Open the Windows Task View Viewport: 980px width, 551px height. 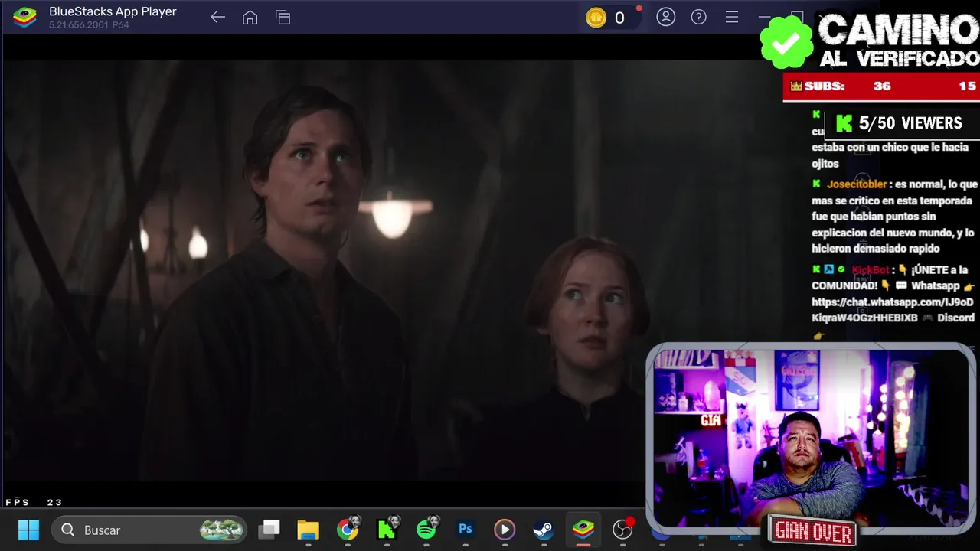[269, 530]
